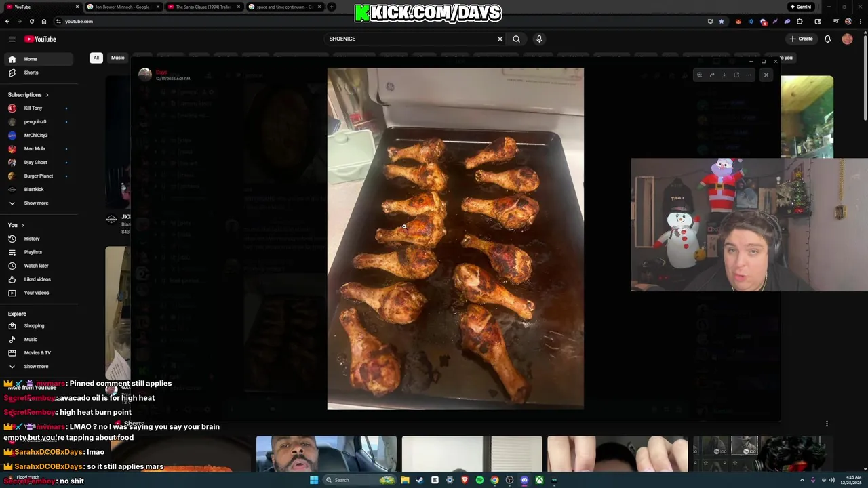Open the Blastkick channel
This screenshot has width=868, height=488.
tap(39, 190)
